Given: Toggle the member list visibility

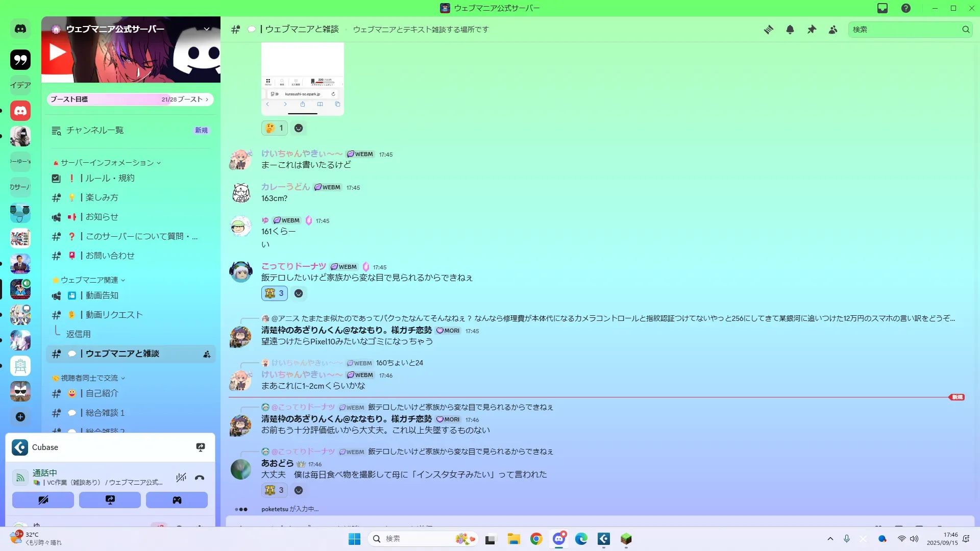Looking at the screenshot, I should [833, 30].
